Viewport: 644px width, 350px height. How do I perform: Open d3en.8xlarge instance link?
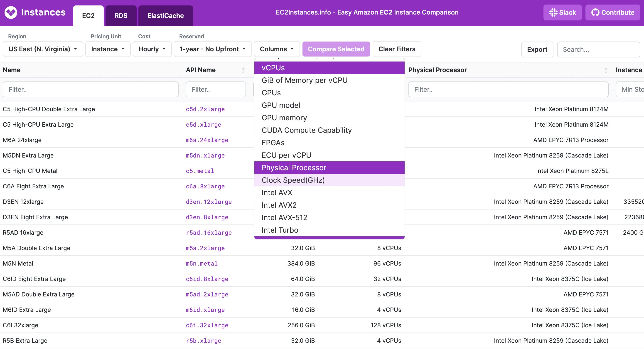point(207,218)
